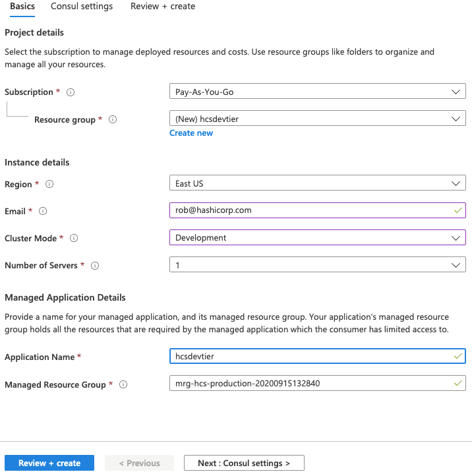The width and height of the screenshot is (472, 476).
Task: Open the Region dropdown set to East US
Action: [317, 184]
